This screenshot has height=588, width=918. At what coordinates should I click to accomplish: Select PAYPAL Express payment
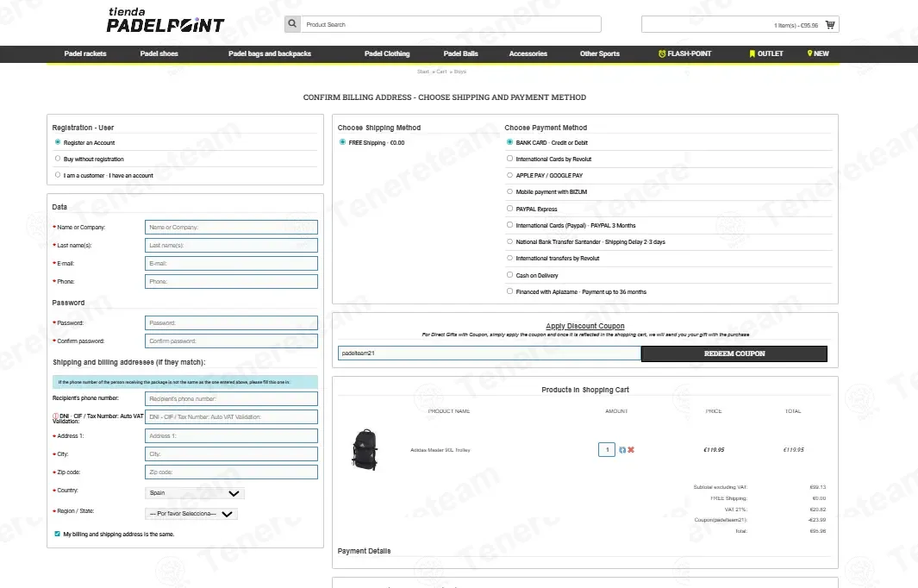pos(509,209)
